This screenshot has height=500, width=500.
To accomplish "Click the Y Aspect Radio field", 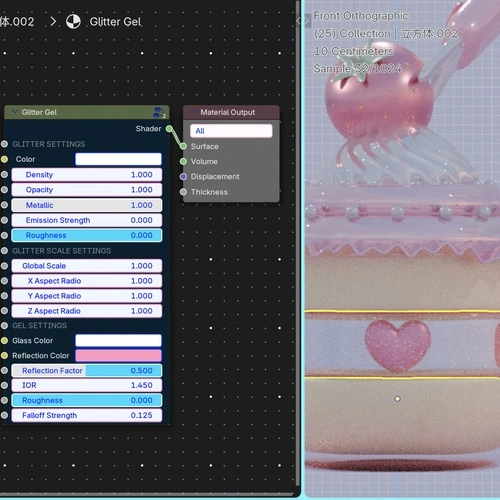I will [87, 296].
